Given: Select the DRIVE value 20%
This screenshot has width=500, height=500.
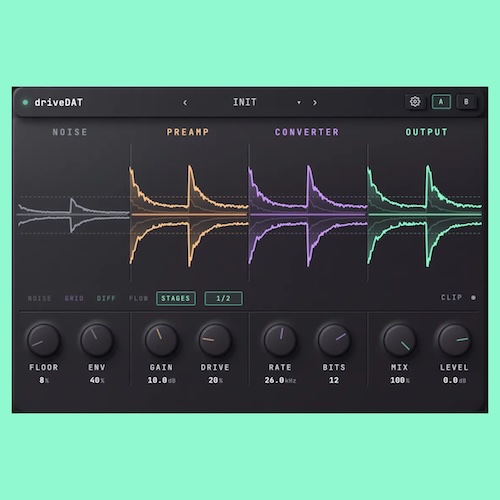Looking at the screenshot, I should pos(215,380).
